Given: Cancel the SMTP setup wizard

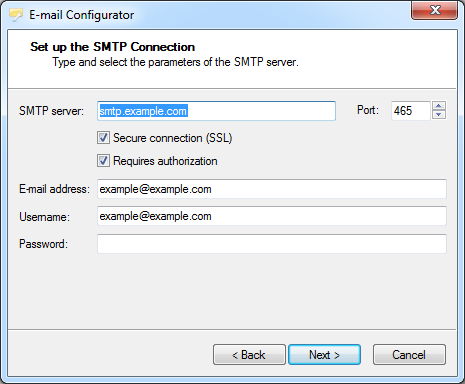Looking at the screenshot, I should click(409, 355).
